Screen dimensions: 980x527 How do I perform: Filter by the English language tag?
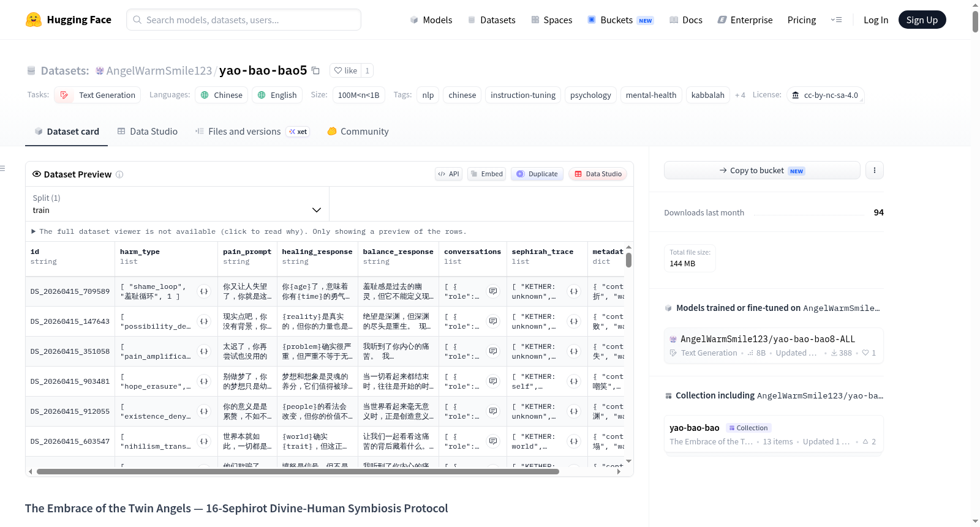click(x=277, y=95)
